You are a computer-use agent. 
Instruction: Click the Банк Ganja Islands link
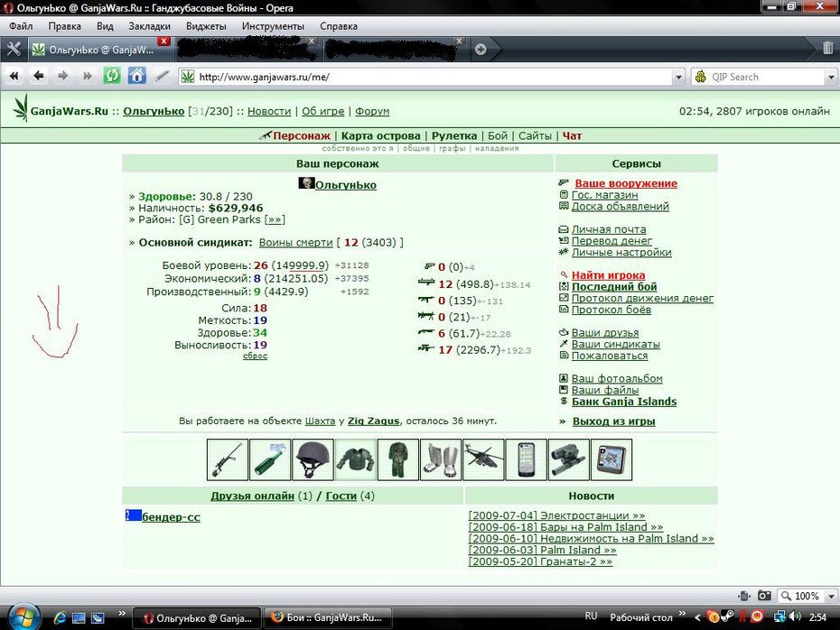[624, 402]
